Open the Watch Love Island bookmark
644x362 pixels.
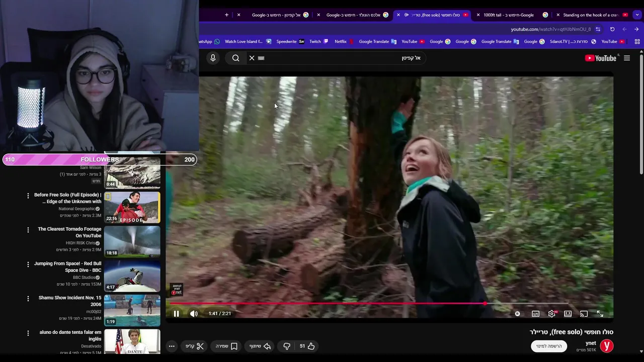coord(248,41)
